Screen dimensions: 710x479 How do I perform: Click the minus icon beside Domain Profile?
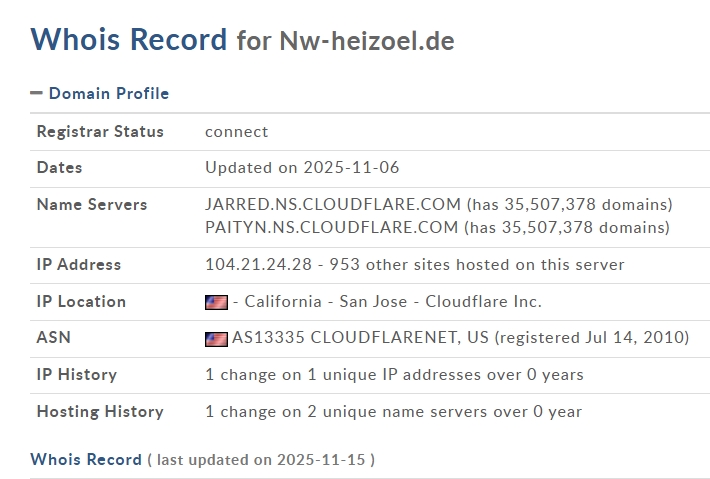[37, 93]
